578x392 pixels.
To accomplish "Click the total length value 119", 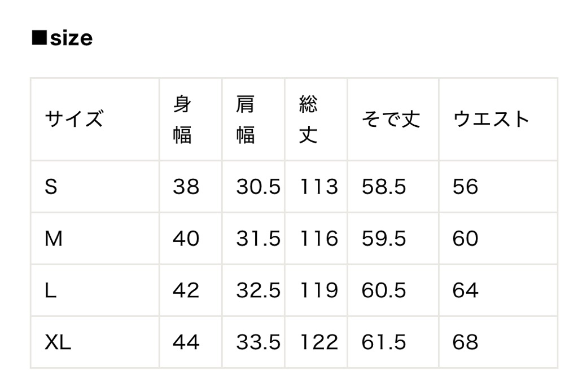I will [319, 290].
